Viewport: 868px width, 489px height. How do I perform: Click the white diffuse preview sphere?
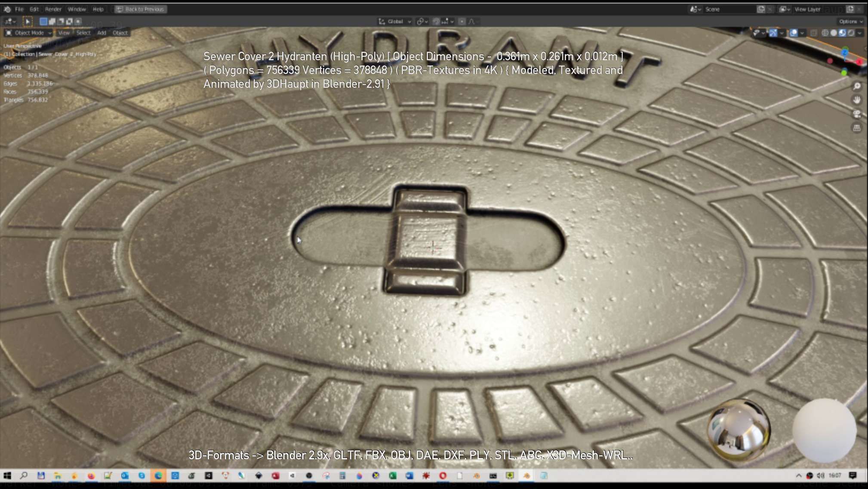[x=824, y=430]
